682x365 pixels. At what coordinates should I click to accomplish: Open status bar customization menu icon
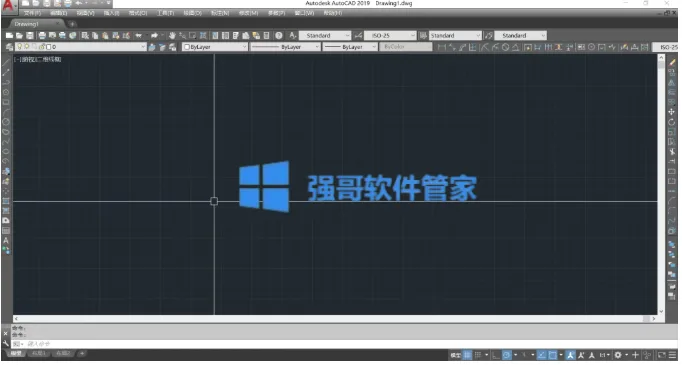(x=671, y=355)
